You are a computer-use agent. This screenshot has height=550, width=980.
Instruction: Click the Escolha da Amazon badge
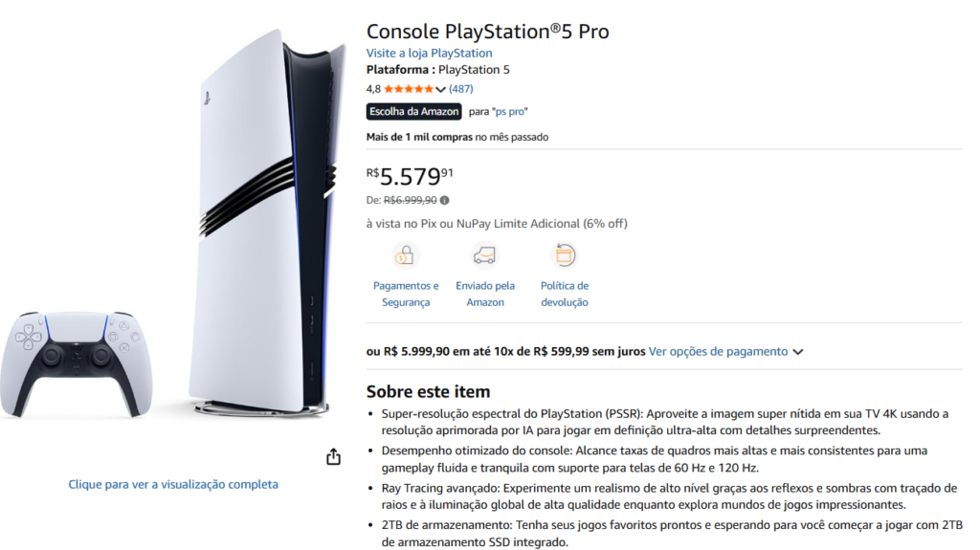413,112
